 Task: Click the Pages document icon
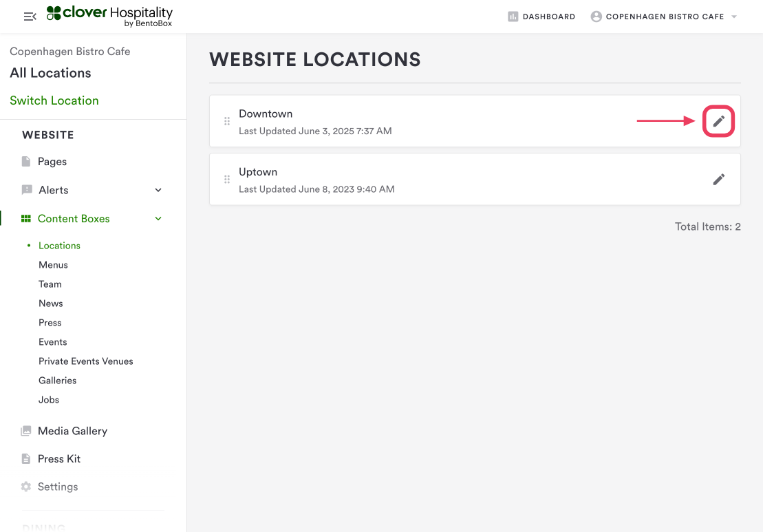pyautogui.click(x=25, y=161)
